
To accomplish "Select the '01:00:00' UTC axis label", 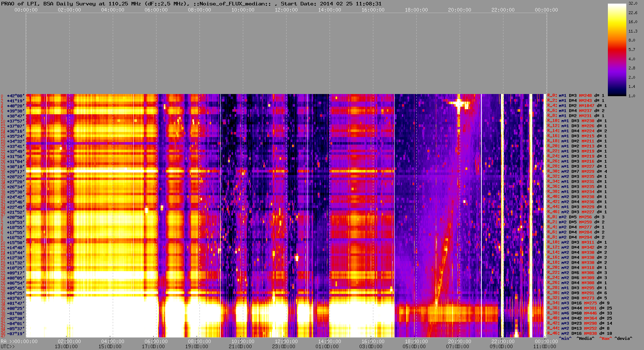I will pyautogui.click(x=327, y=346).
